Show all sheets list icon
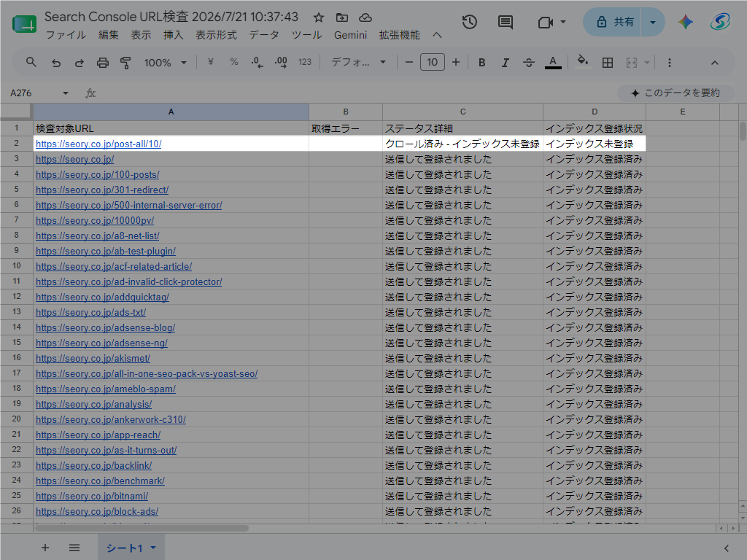The width and height of the screenshot is (747, 560). tap(74, 548)
